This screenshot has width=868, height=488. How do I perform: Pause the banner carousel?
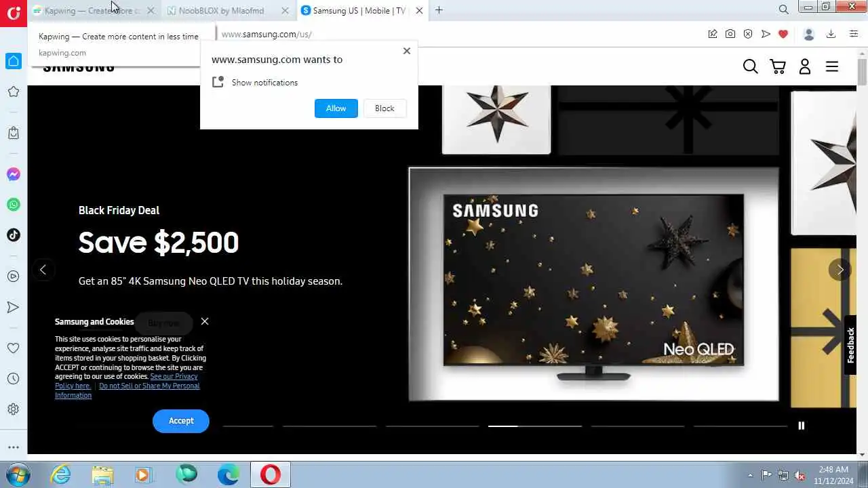[801, 426]
